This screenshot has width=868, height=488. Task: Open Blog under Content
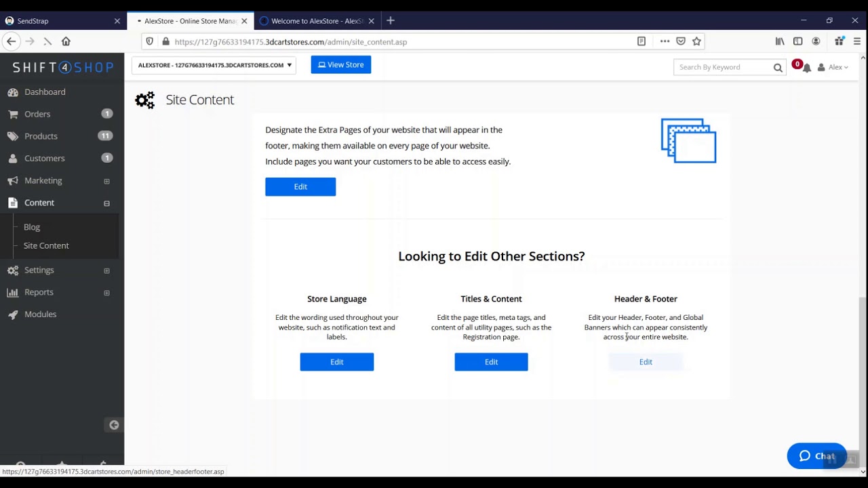[x=32, y=227]
